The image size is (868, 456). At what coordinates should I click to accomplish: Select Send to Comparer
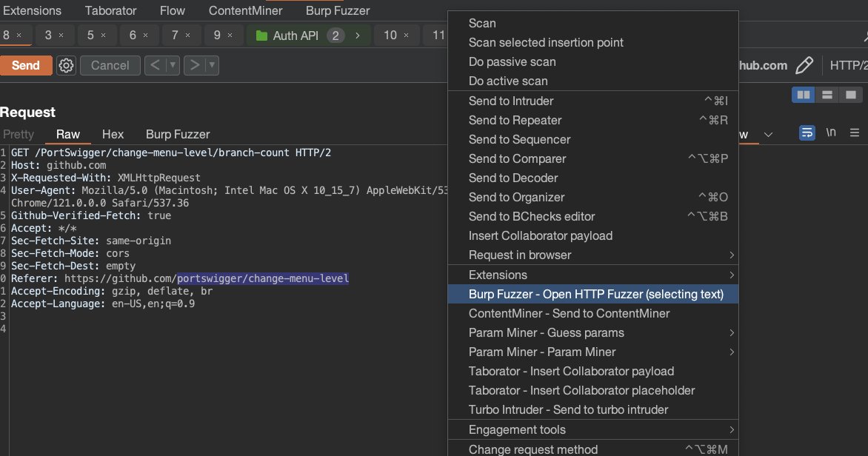pyautogui.click(x=593, y=159)
